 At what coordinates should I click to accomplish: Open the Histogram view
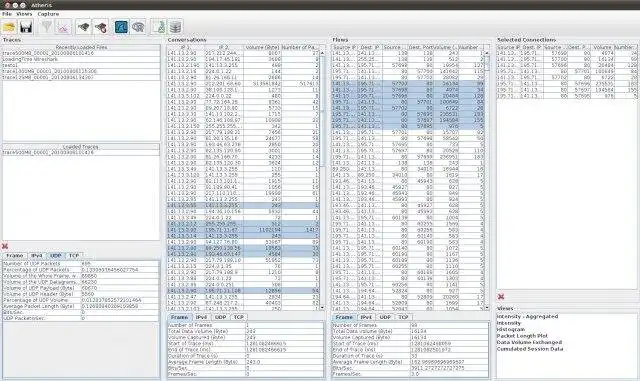point(510,330)
